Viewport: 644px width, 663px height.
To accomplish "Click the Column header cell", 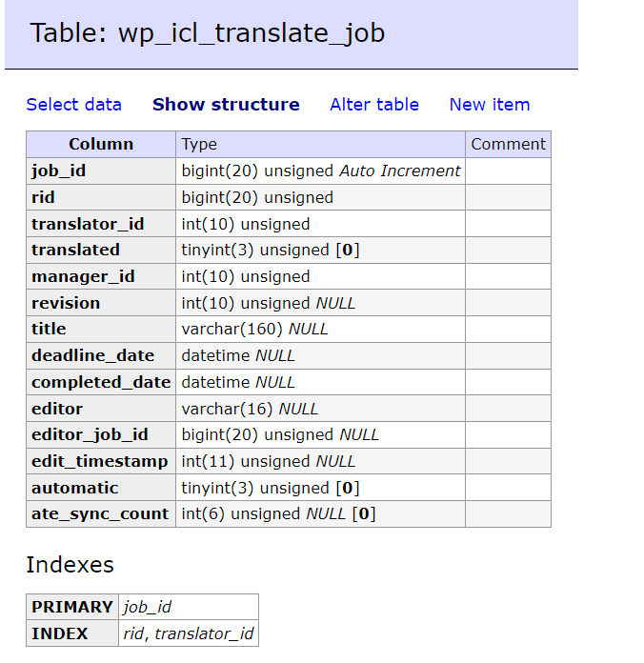I will 101,144.
